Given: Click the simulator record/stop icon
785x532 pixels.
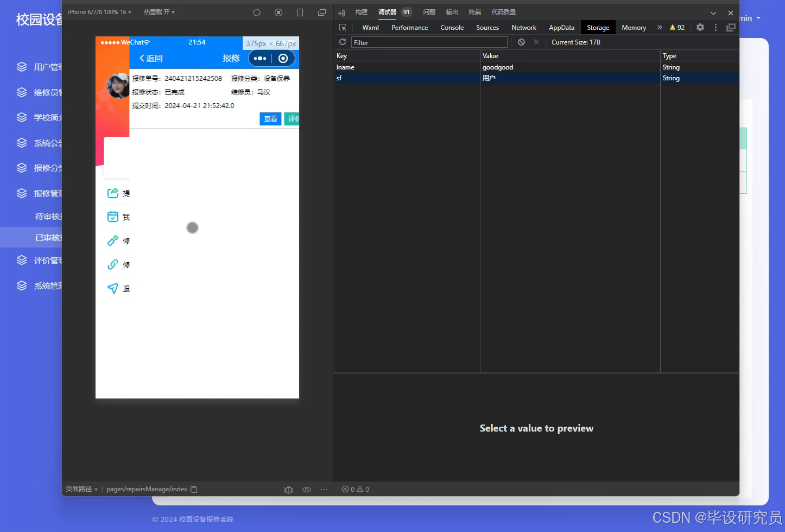Looking at the screenshot, I should pyautogui.click(x=278, y=12).
